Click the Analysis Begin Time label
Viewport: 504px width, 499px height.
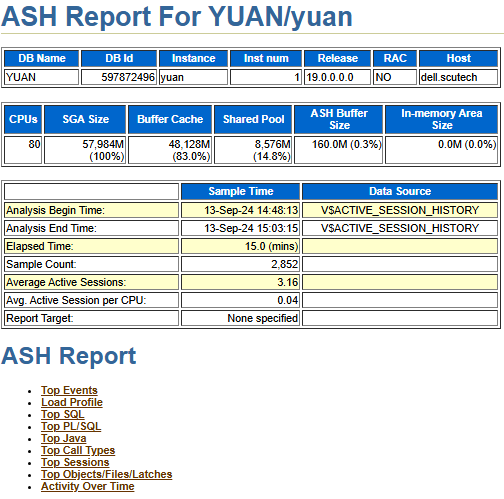(55, 210)
